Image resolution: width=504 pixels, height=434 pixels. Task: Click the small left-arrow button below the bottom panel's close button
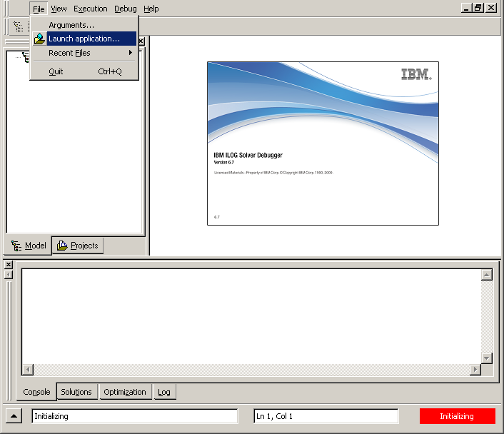coord(9,275)
